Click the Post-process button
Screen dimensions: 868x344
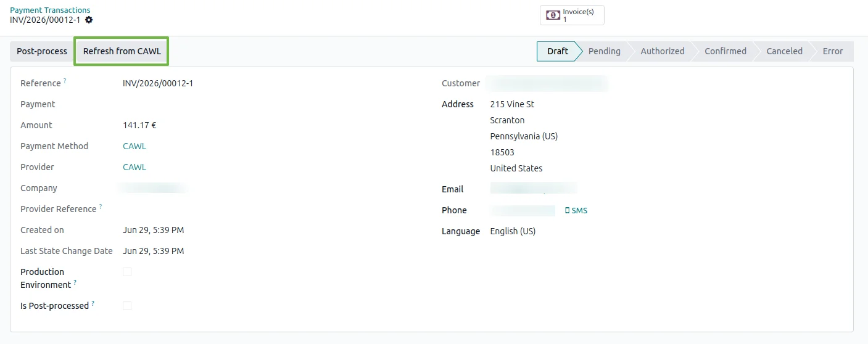(42, 51)
